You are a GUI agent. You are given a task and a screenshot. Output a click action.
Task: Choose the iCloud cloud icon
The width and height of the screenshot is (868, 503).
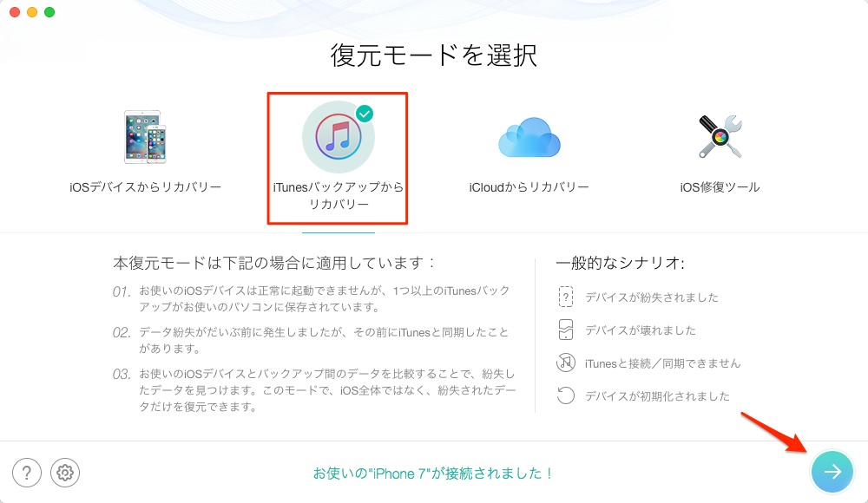(x=529, y=137)
